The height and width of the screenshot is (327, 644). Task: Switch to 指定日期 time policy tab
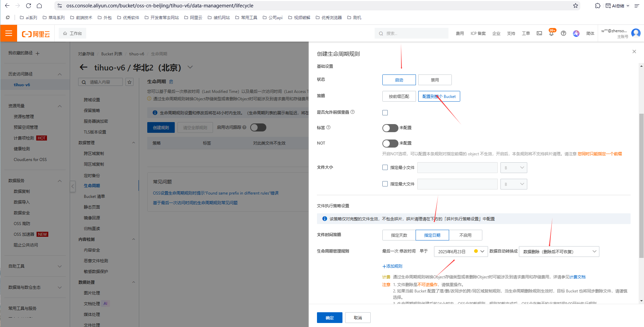click(x=432, y=235)
